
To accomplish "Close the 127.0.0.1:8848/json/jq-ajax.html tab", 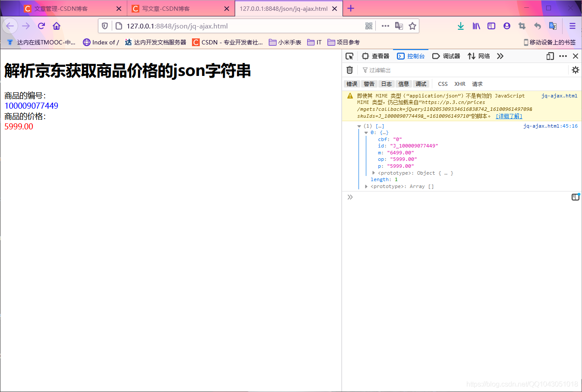I will (x=334, y=8).
